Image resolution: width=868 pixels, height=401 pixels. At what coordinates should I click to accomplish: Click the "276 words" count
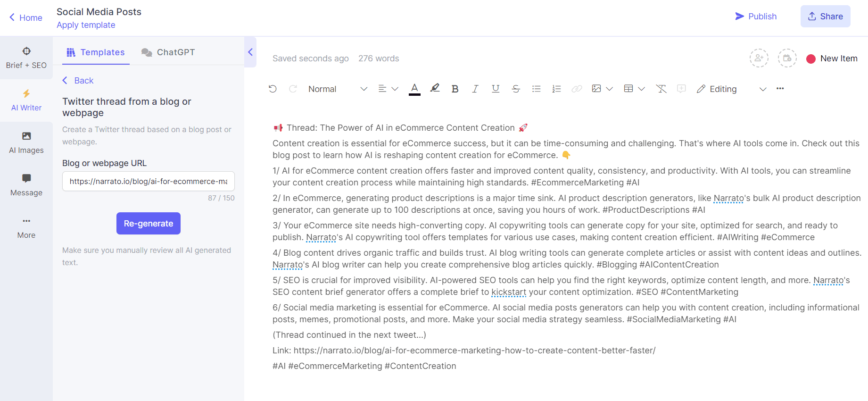(379, 58)
